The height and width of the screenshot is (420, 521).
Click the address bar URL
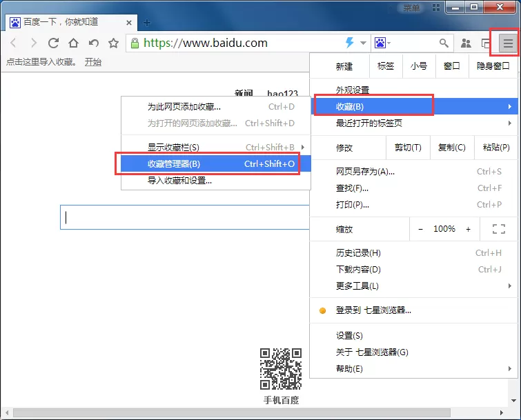click(x=206, y=43)
